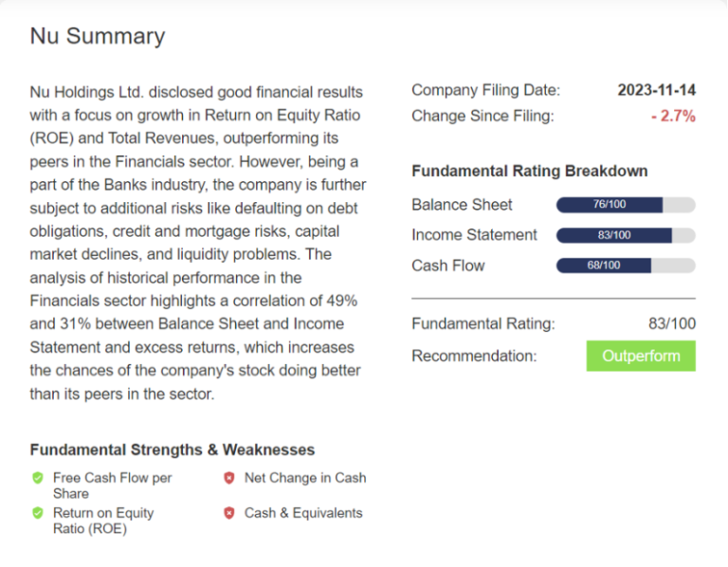Click the Nu Summary heading

click(x=98, y=37)
